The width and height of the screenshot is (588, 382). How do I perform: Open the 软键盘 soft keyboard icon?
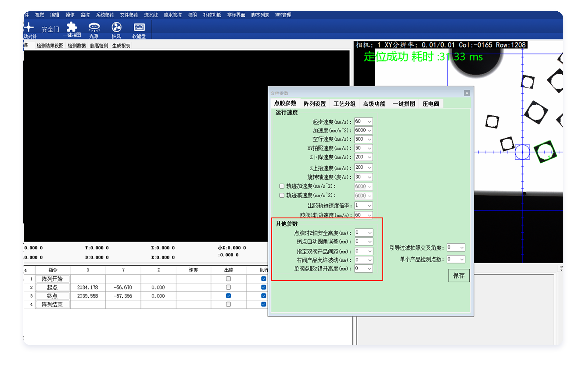tap(139, 27)
